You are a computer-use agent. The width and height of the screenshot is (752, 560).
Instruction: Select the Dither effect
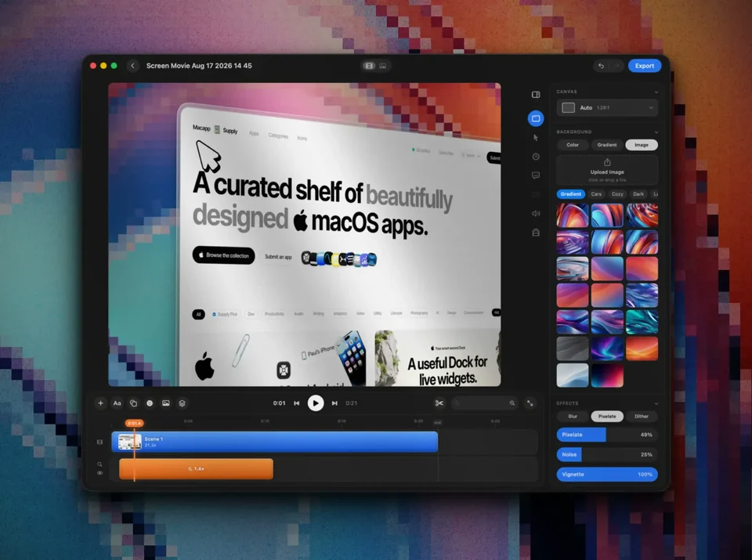pos(642,416)
